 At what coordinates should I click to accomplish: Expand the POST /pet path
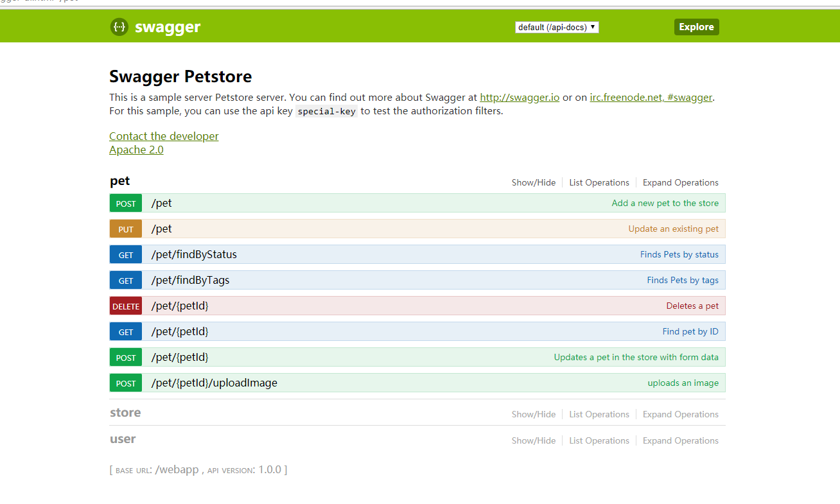coord(162,203)
